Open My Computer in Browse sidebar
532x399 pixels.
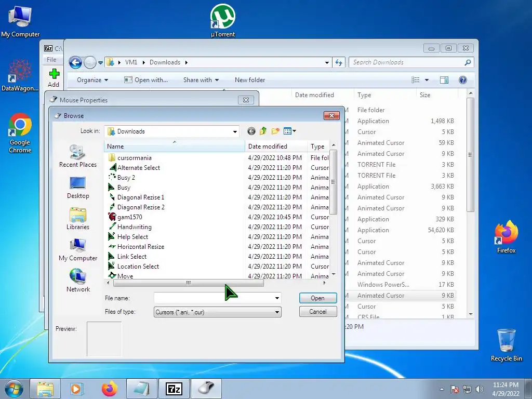78,250
